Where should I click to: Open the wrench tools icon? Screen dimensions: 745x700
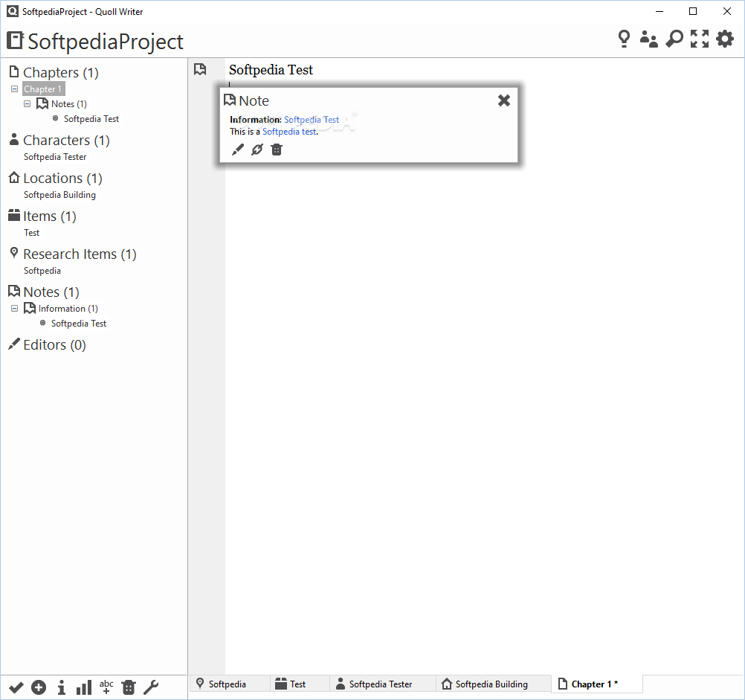tap(151, 687)
